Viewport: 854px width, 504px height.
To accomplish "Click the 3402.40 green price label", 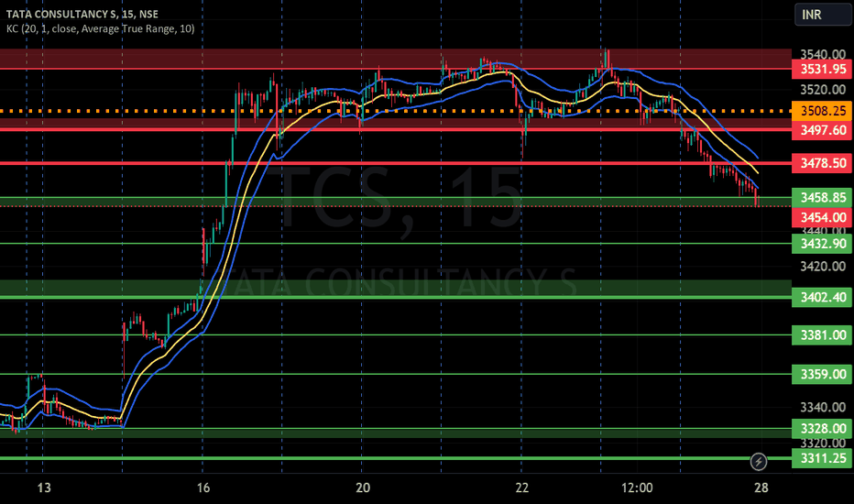I will 822,297.
